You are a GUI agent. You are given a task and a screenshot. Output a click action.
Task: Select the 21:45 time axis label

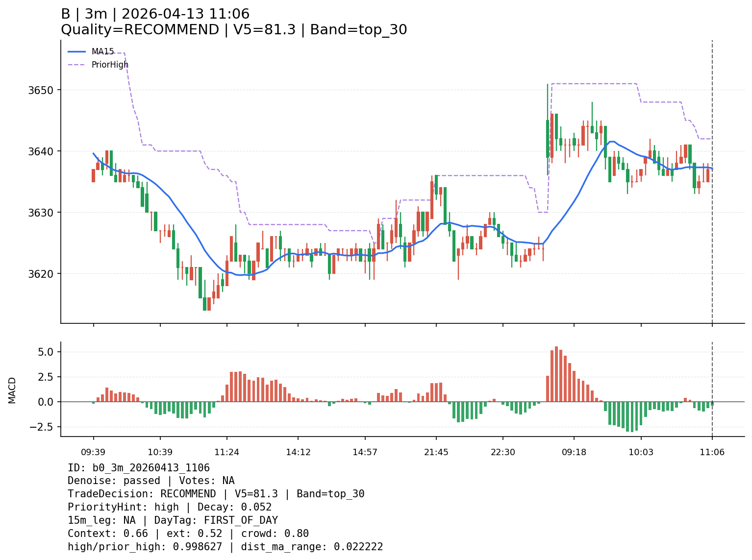(x=436, y=452)
